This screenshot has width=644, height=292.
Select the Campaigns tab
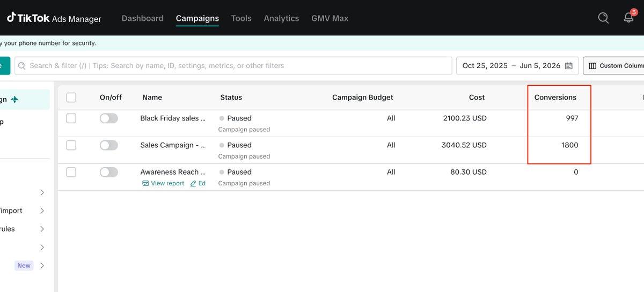[197, 18]
